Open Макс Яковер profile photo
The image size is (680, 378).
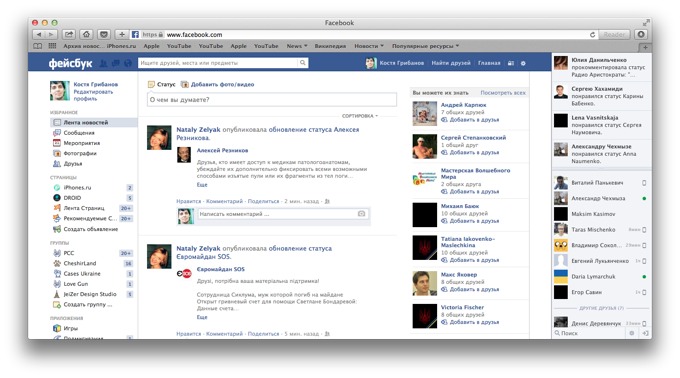pos(425,283)
